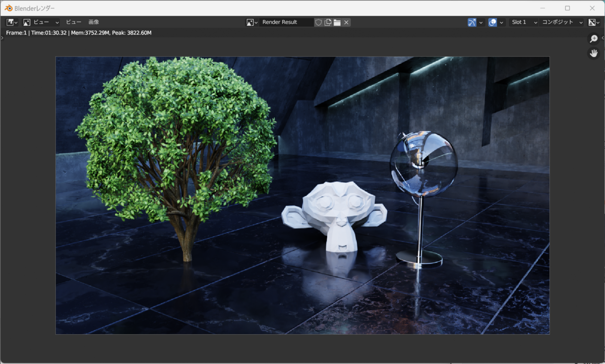Click the Blender logo in the title bar
The height and width of the screenshot is (364, 605).
[x=9, y=8]
